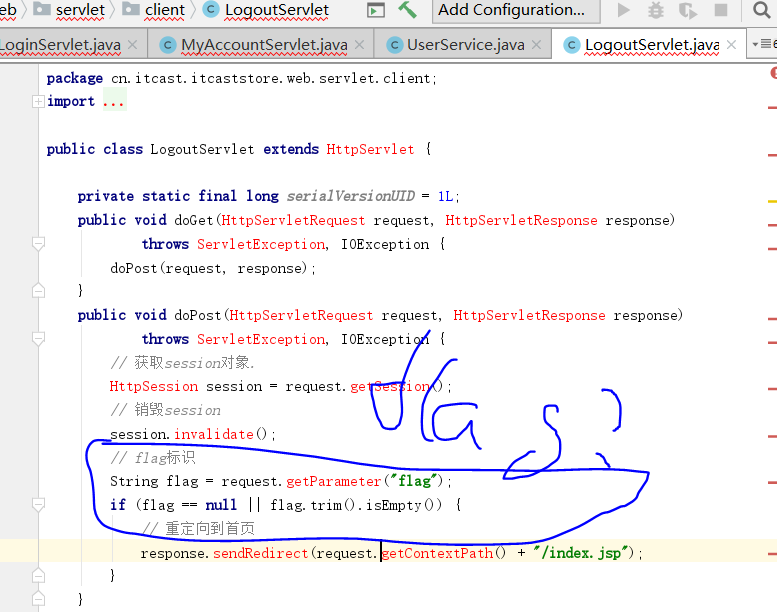777x612 pixels.
Task: Click the LogoutServlet class icon in breadcrumb
Action: 211,9
